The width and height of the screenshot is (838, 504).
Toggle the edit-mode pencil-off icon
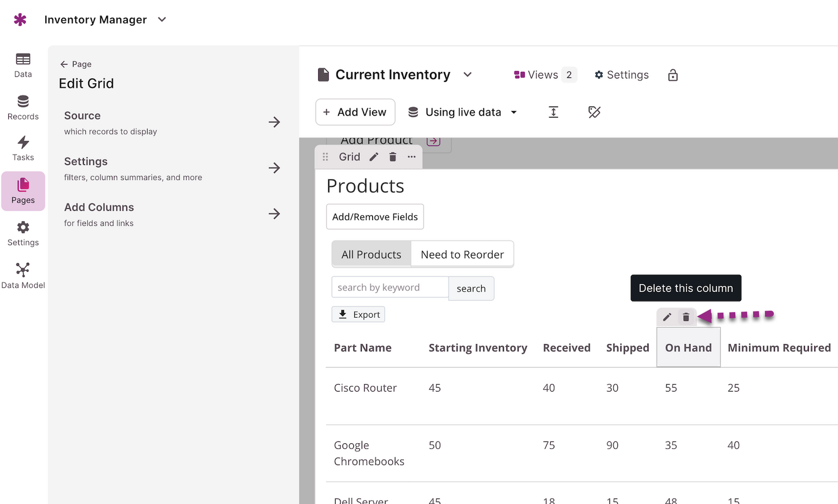(x=594, y=112)
